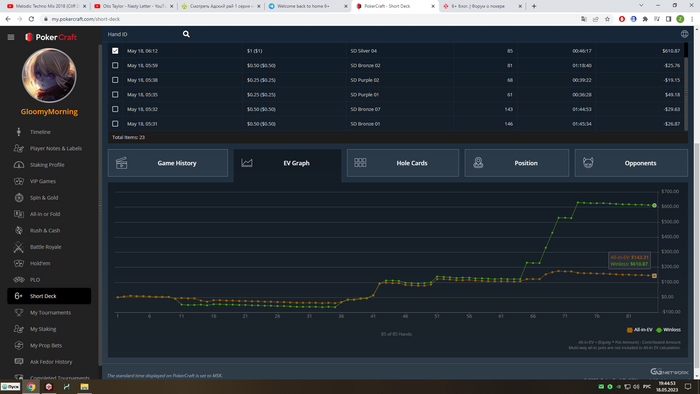Click the Hand ID search magnifier icon
The height and width of the screenshot is (394, 700).
[186, 34]
